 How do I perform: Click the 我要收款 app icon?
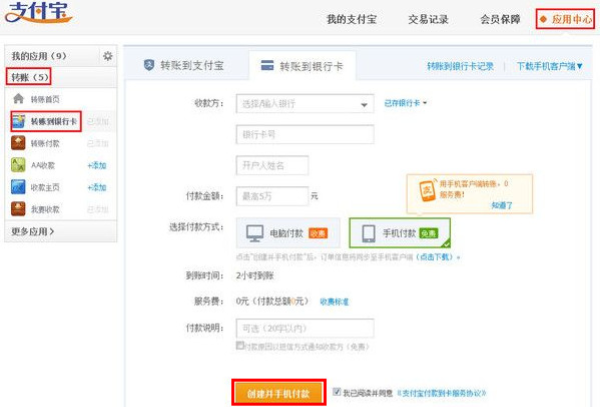click(18, 209)
